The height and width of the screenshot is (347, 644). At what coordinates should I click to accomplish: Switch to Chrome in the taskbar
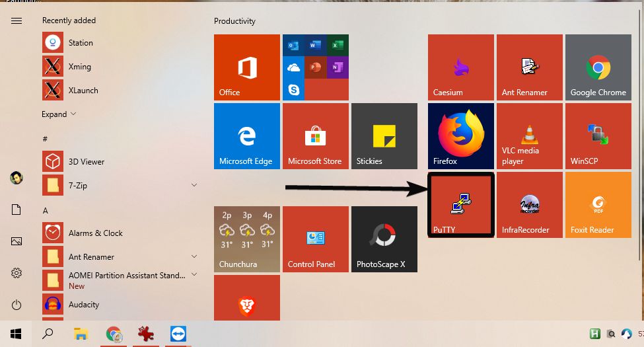[x=114, y=334]
